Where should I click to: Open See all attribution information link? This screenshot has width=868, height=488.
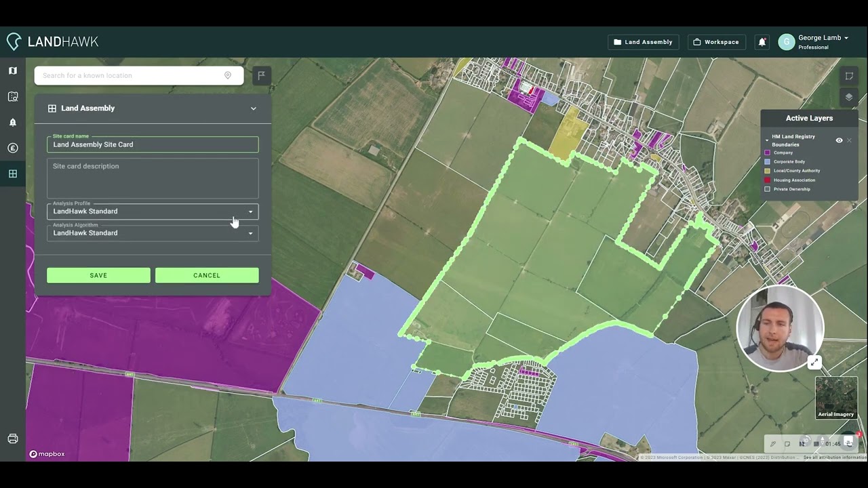coord(835,457)
